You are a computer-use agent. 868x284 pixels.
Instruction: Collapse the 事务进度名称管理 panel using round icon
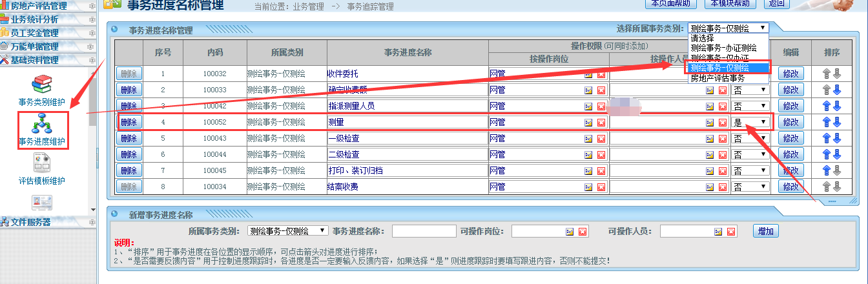point(114,30)
